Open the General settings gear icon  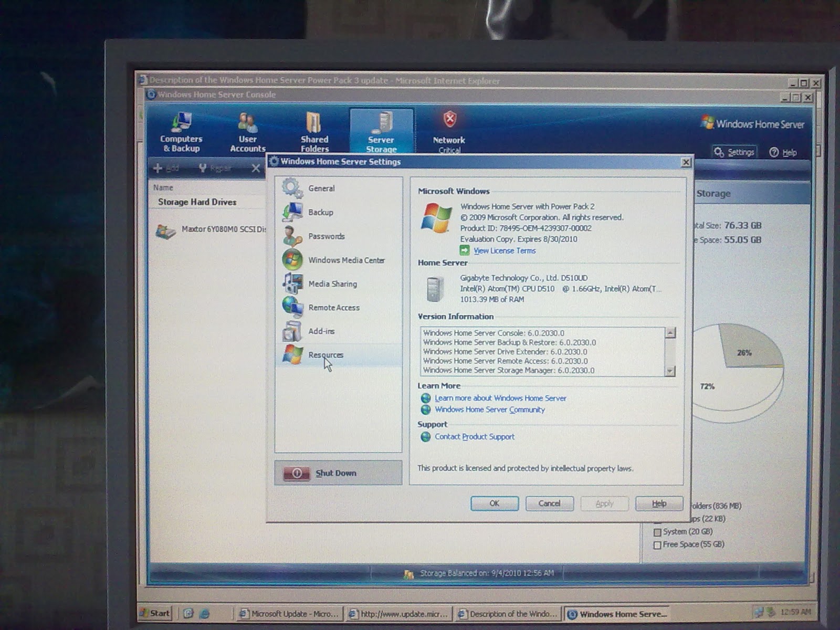pos(292,188)
